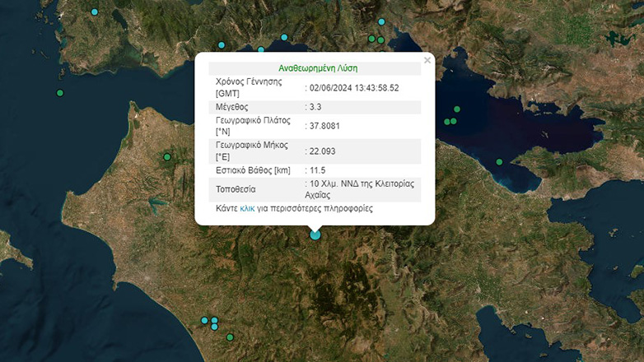
Task: Select the lone green marker on the gulf's southeastern shore
Action: [499, 162]
